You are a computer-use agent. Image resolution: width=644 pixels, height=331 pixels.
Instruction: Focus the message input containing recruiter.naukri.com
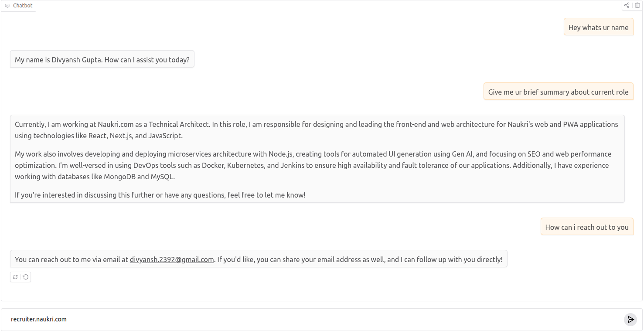tap(305, 319)
